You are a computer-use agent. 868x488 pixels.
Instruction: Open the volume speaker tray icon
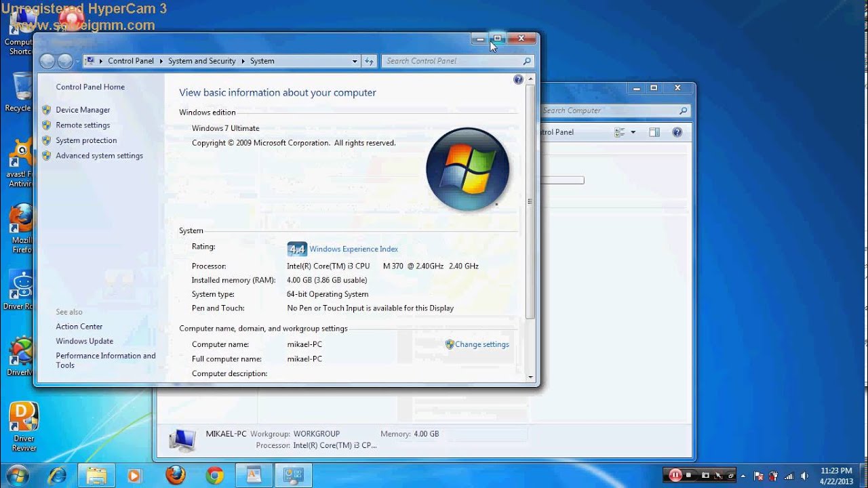804,476
